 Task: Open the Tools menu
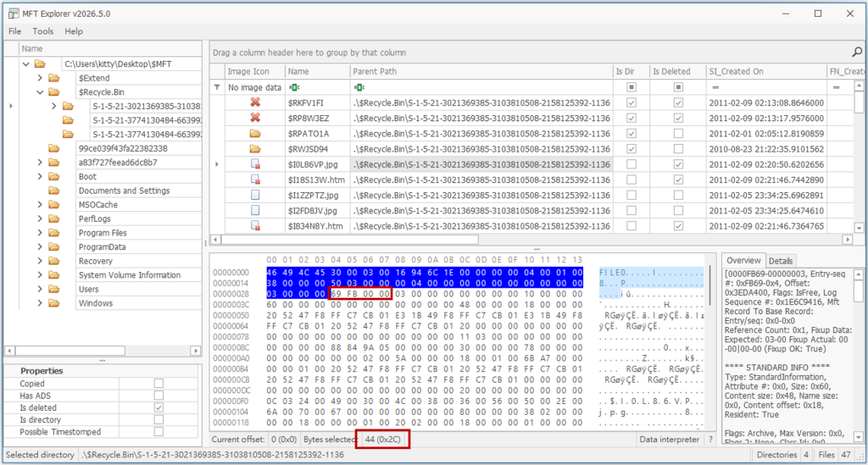click(42, 31)
